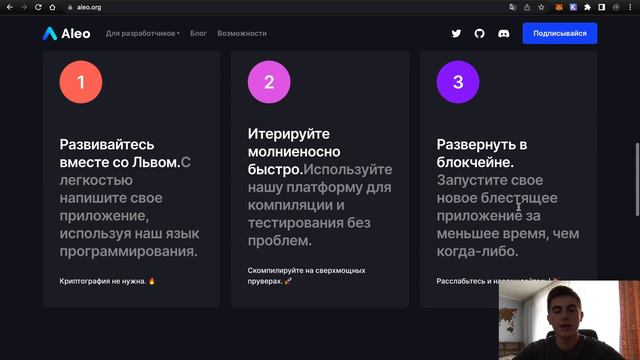
Task: Click text Криптография не нужна
Action: pyautogui.click(x=103, y=281)
